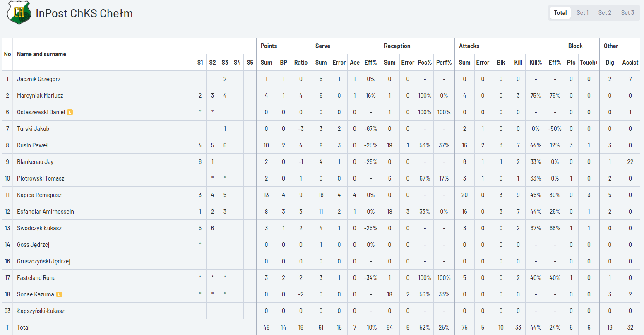Click the Assist column header

pyautogui.click(x=630, y=63)
